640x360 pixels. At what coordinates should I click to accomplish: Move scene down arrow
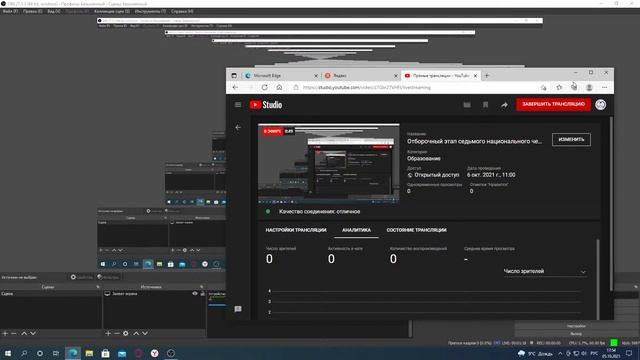(33, 333)
